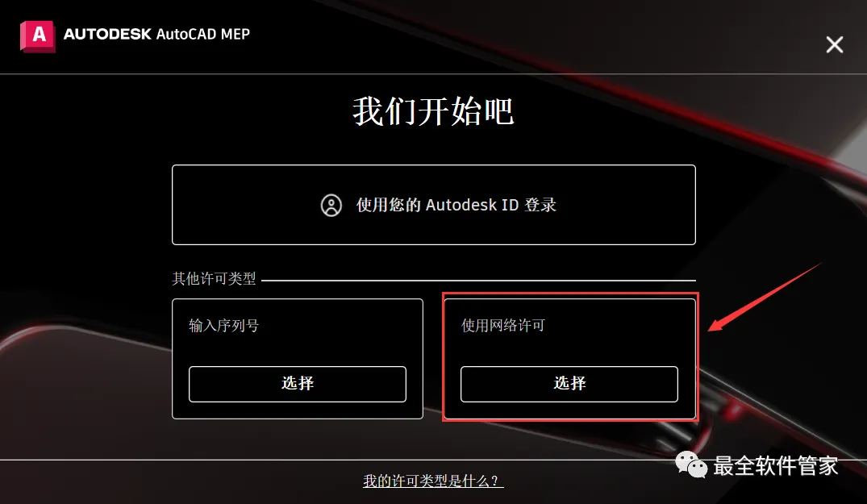This screenshot has height=504, width=867.
Task: Sign in via 使用您的 Autodesk ID 登录 button
Action: (434, 205)
